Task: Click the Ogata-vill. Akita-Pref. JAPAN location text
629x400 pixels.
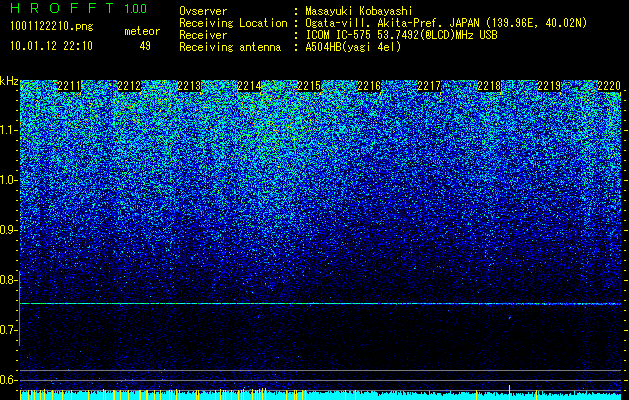Action: pos(446,23)
